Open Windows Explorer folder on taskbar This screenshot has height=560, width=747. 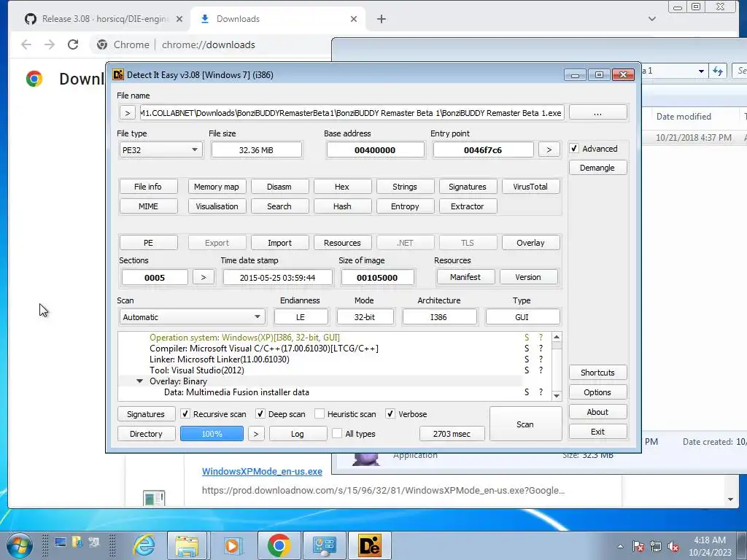[187, 545]
